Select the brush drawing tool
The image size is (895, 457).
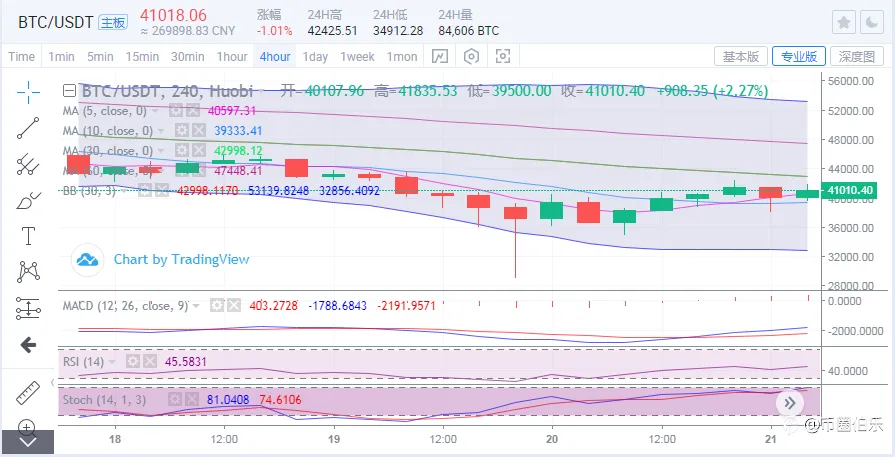coord(28,200)
